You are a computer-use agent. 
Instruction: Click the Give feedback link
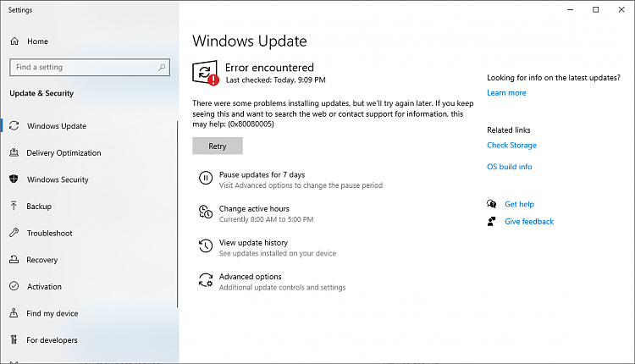click(529, 222)
